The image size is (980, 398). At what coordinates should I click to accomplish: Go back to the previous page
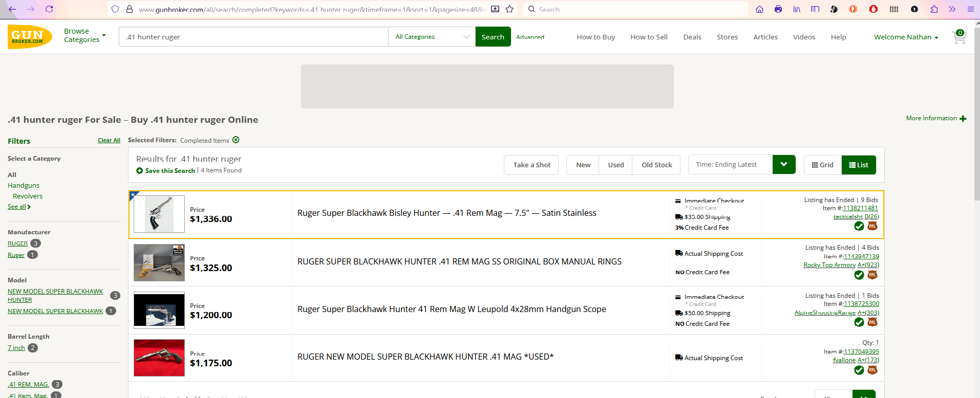tap(12, 9)
